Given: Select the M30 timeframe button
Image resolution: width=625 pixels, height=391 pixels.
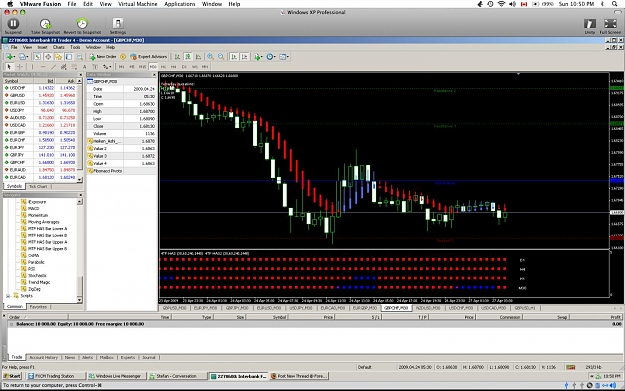Looking at the screenshot, I should point(153,67).
